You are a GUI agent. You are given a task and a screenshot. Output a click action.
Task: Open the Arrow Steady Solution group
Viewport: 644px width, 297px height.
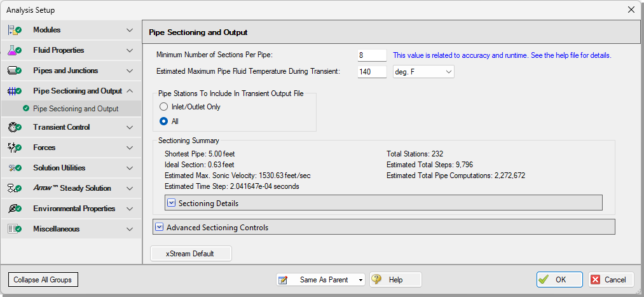[71, 188]
